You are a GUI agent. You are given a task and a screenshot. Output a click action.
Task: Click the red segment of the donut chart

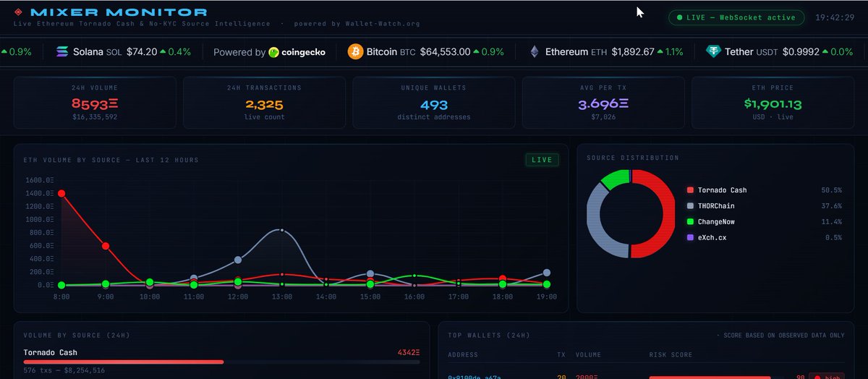[x=667, y=214]
